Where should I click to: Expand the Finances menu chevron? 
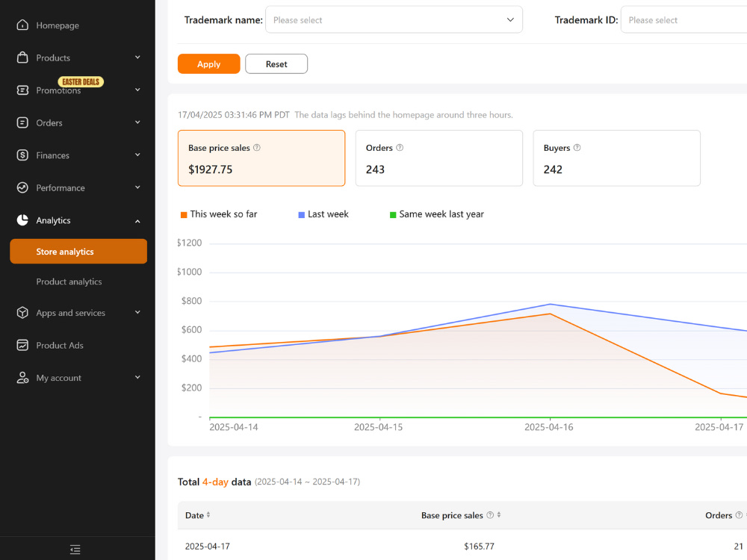click(137, 155)
